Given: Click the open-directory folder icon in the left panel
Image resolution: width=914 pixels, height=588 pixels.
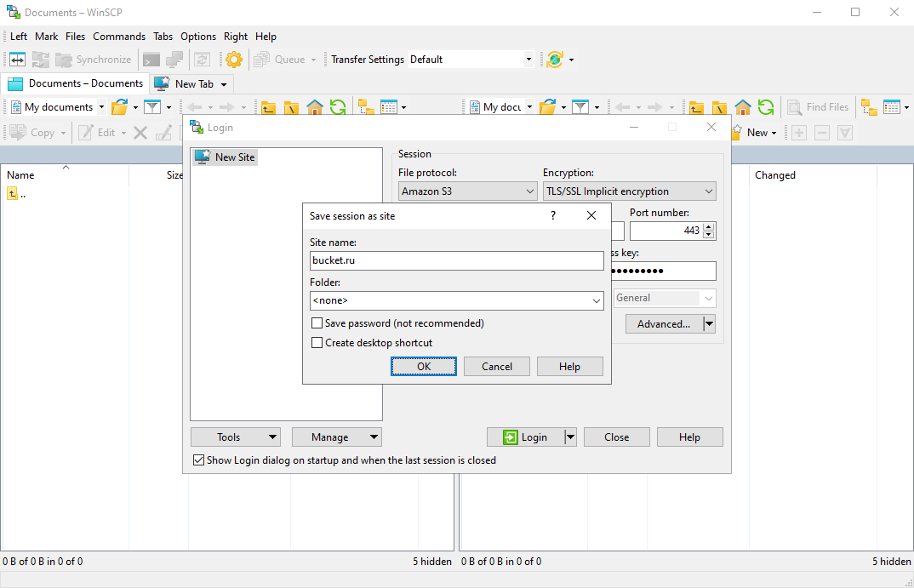Looking at the screenshot, I should pos(120,107).
